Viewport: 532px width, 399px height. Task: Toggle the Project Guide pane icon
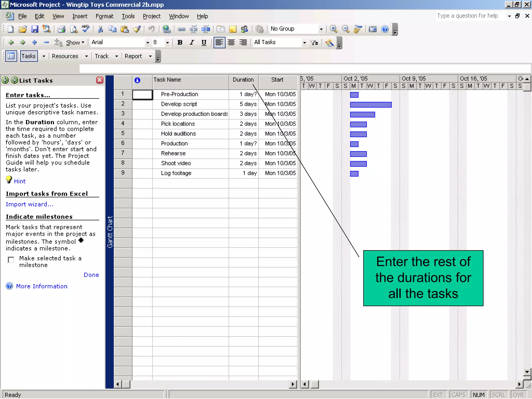pyautogui.click(x=11, y=56)
